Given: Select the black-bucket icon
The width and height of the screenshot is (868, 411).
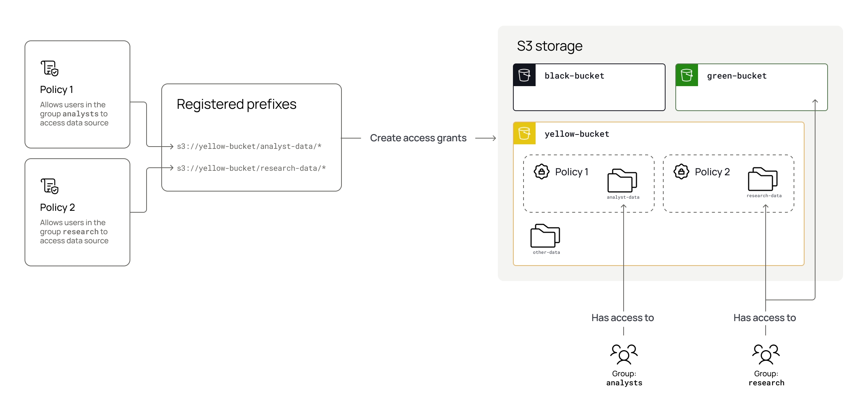Looking at the screenshot, I should point(524,75).
